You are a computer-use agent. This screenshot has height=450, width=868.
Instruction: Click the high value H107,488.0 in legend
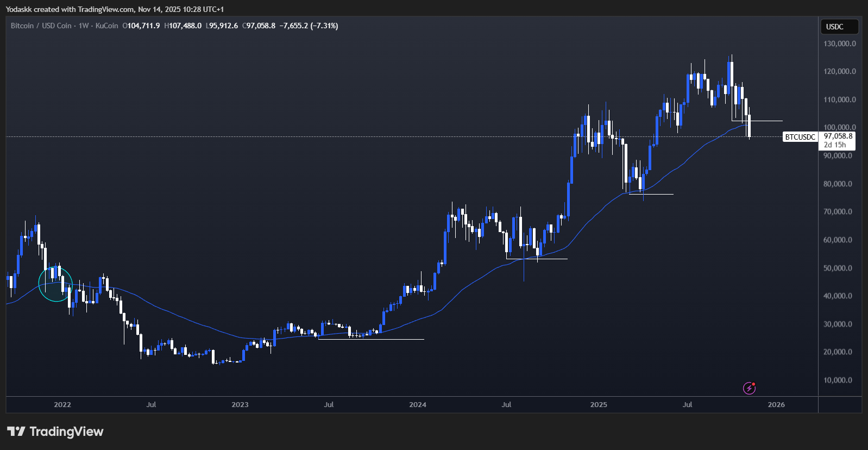tap(183, 26)
